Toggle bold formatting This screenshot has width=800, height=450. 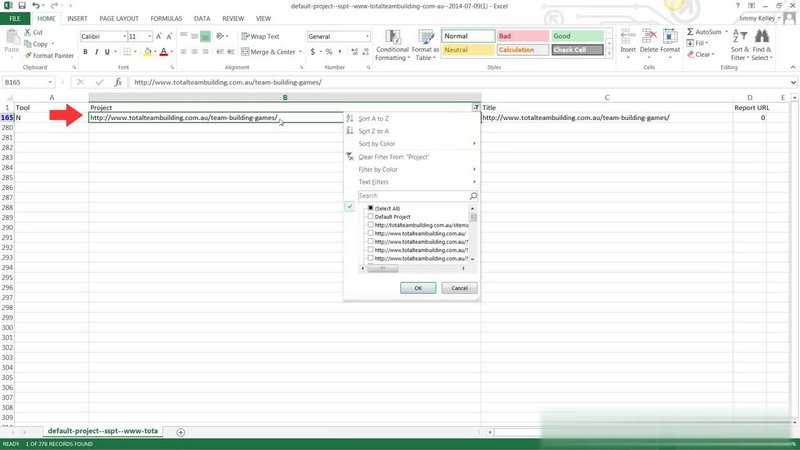click(x=85, y=52)
